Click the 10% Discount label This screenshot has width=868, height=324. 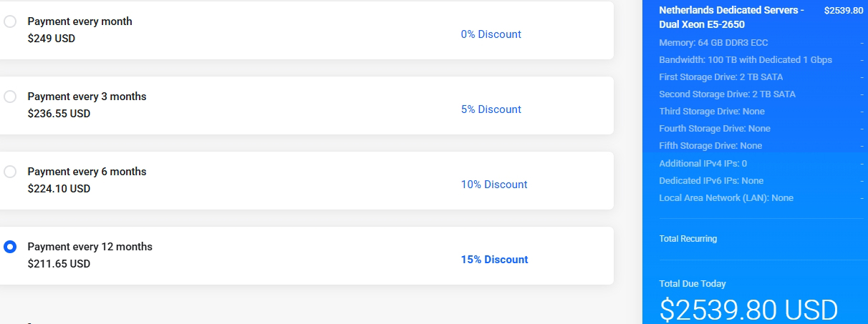[x=493, y=185]
